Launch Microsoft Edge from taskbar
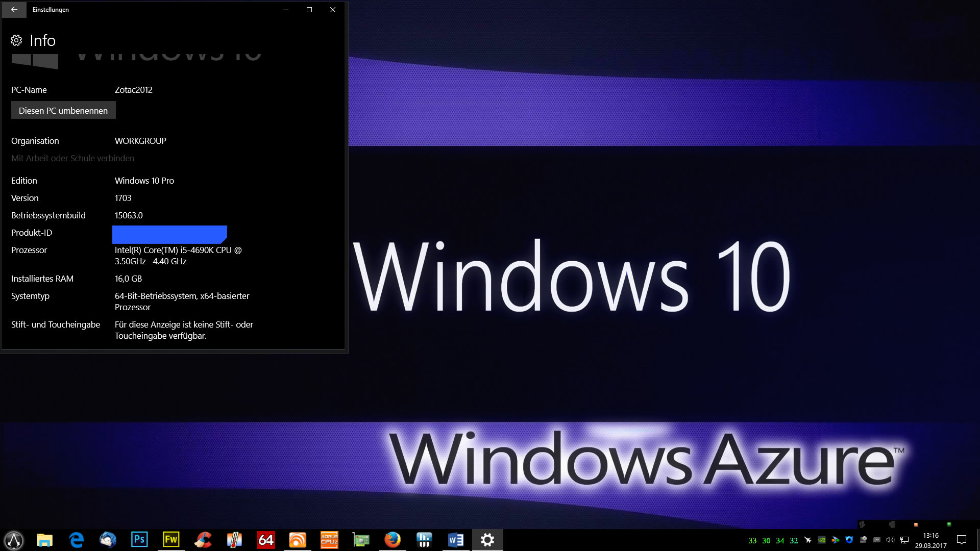980x551 pixels. point(76,540)
